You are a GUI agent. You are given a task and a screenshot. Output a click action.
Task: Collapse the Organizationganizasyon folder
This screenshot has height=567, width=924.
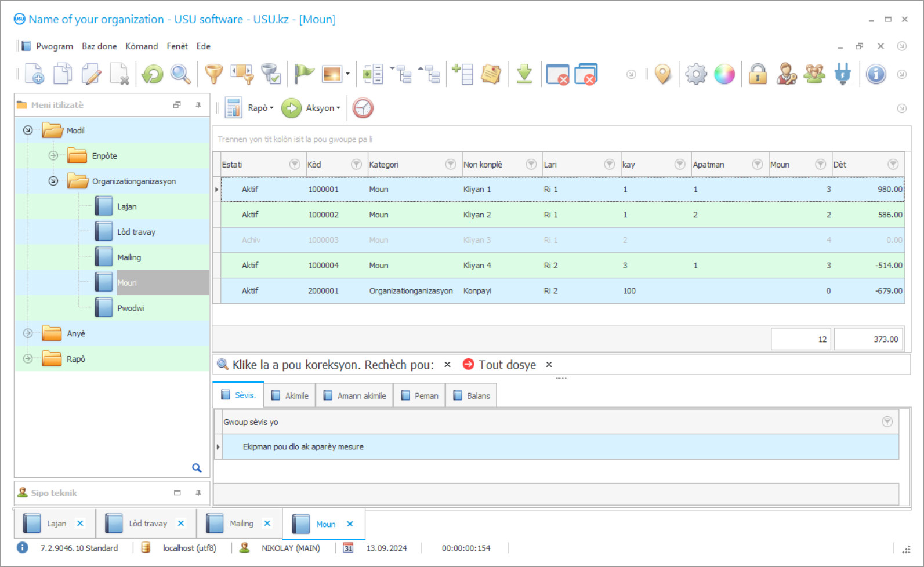coord(53,181)
